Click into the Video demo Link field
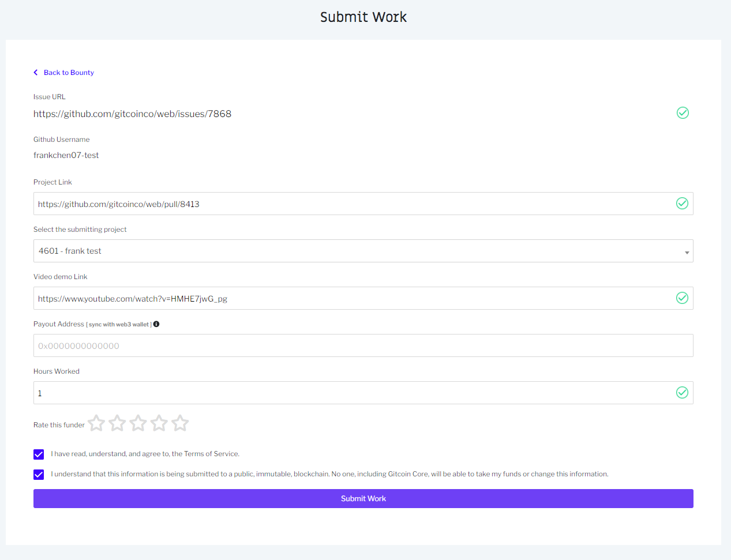 (x=363, y=298)
